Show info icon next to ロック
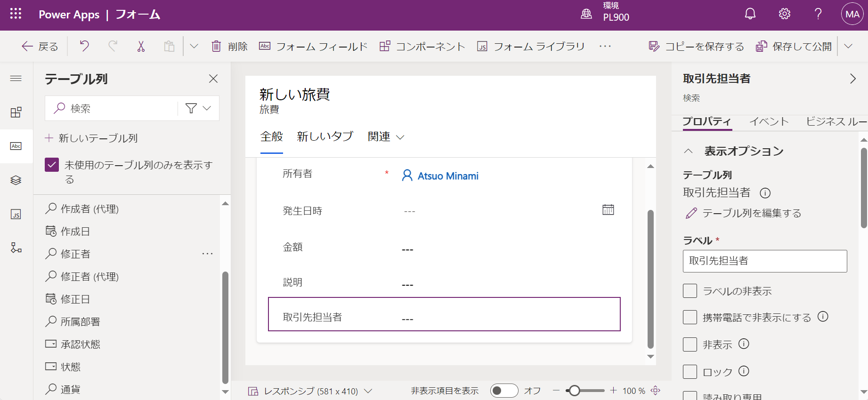868x400 pixels. pos(744,371)
